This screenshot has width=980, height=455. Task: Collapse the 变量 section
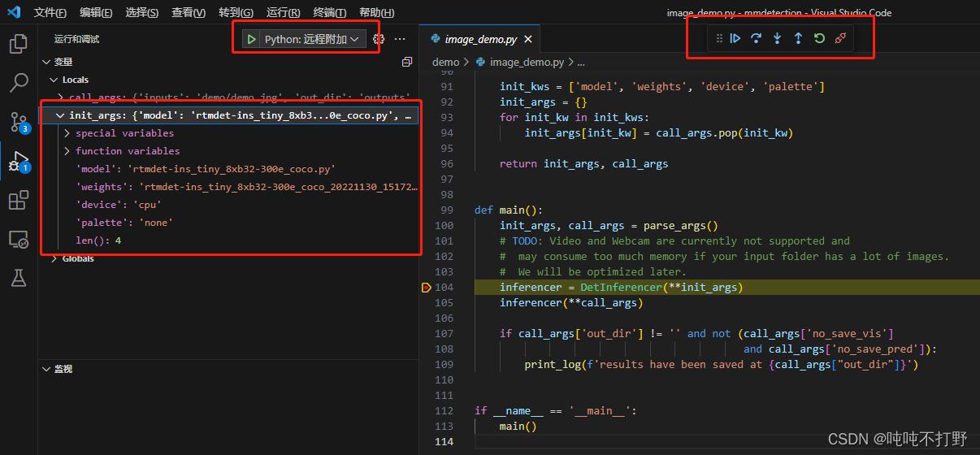46,62
